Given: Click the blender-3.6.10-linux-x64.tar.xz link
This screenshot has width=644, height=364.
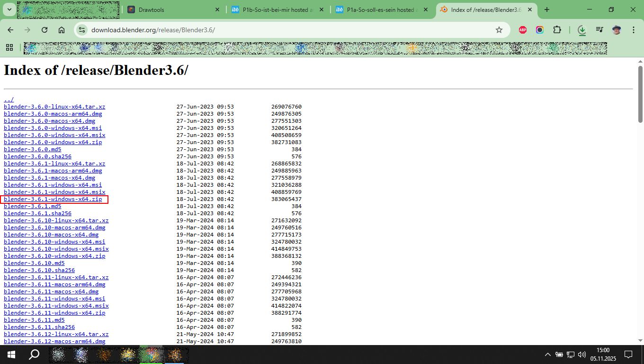Looking at the screenshot, I should point(56,220).
